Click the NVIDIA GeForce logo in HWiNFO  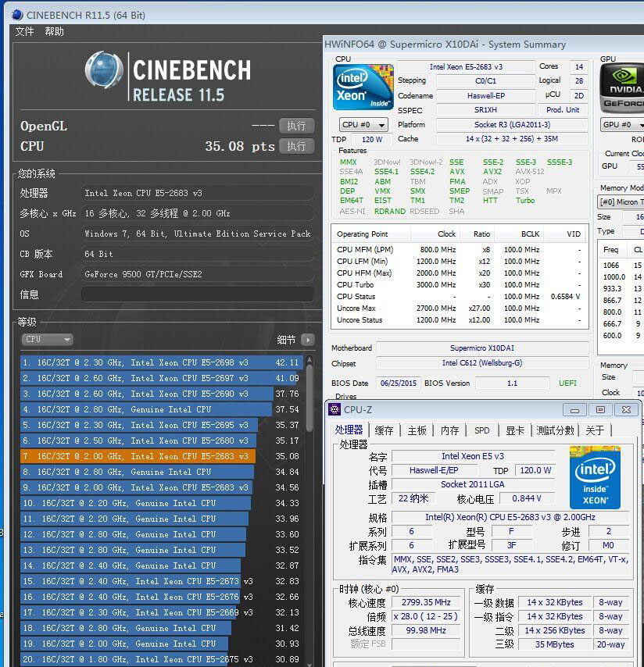point(622,87)
